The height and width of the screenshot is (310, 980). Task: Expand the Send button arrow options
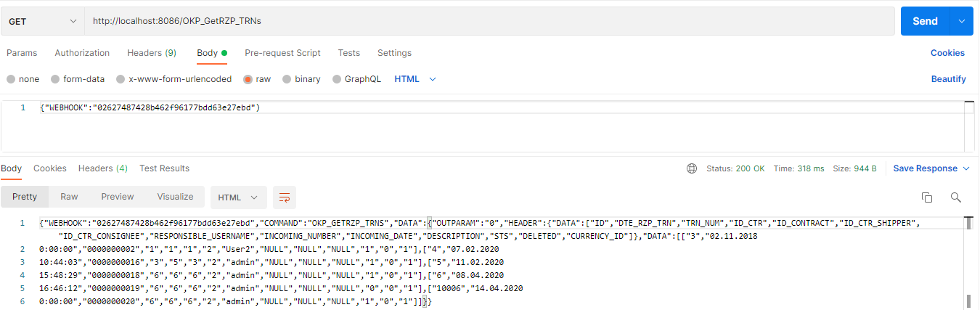[x=961, y=21]
